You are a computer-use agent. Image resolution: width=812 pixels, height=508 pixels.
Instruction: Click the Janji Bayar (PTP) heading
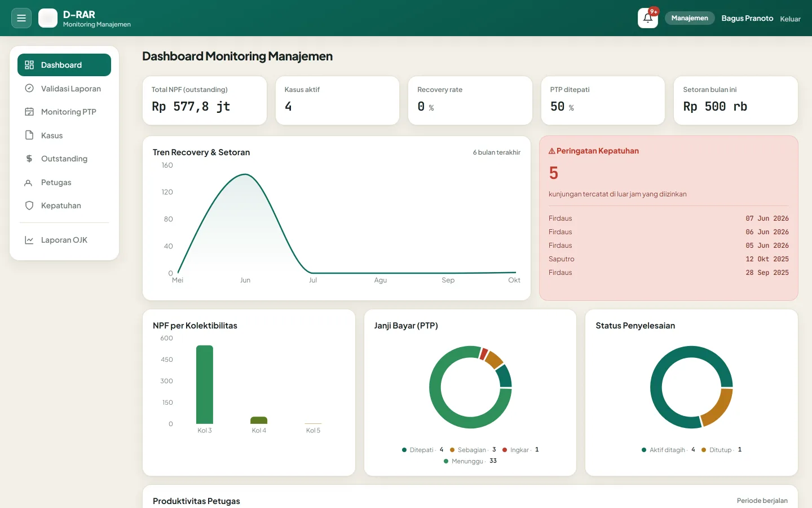[x=406, y=326]
